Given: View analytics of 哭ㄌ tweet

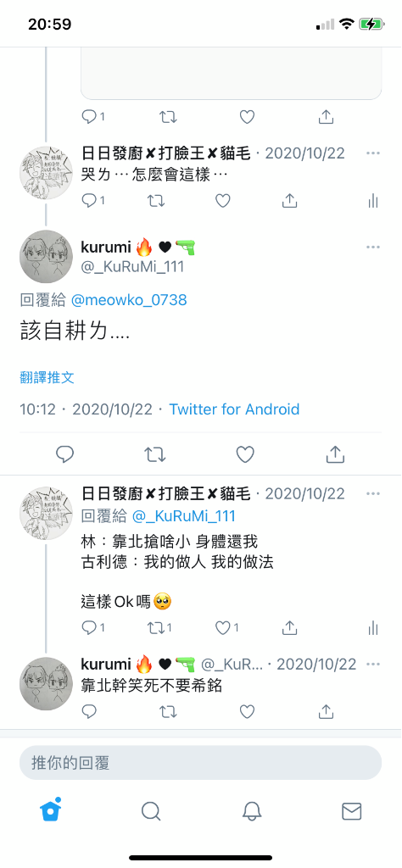Looking at the screenshot, I should pyautogui.click(x=373, y=200).
